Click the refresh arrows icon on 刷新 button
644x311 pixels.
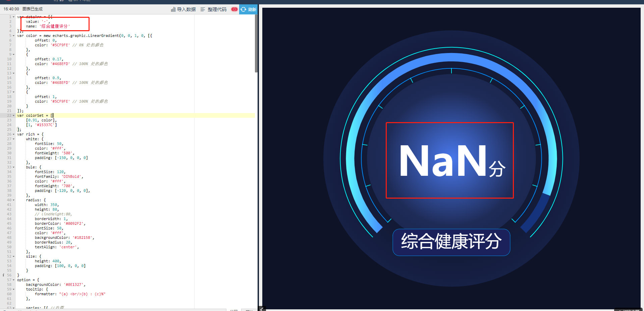click(x=244, y=9)
